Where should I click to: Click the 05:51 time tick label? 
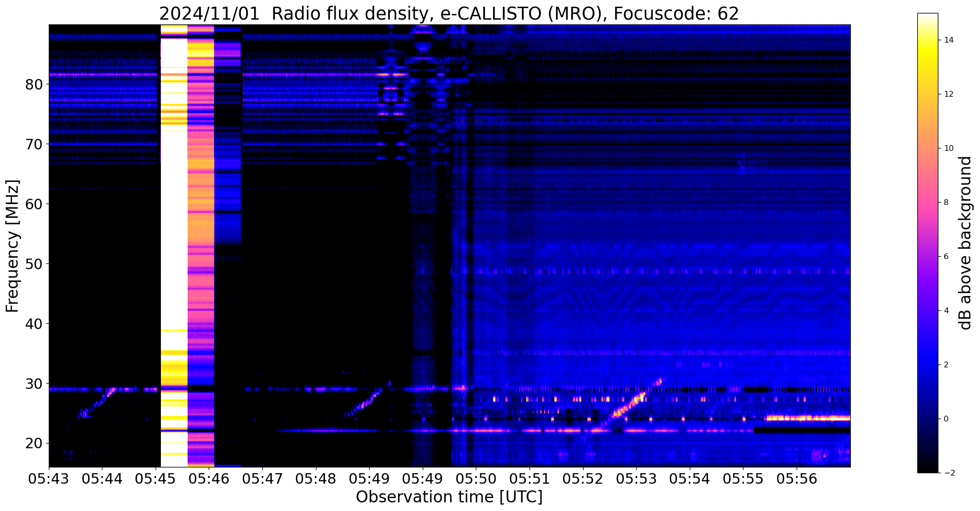[x=529, y=479]
